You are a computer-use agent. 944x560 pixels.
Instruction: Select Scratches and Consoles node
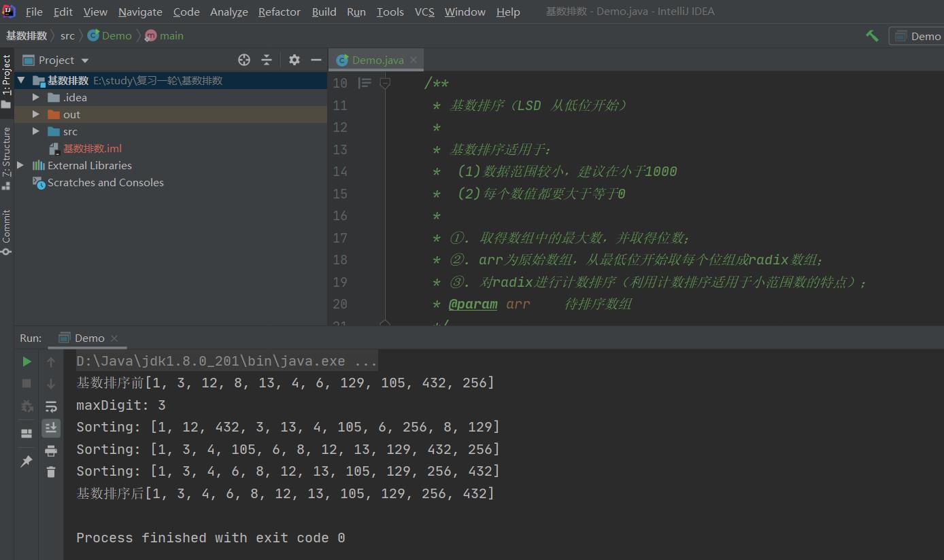[105, 182]
